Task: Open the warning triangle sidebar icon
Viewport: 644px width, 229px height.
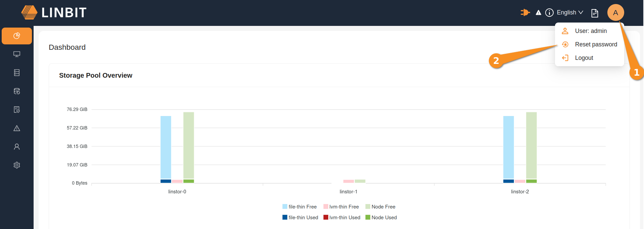Action: pos(17,128)
